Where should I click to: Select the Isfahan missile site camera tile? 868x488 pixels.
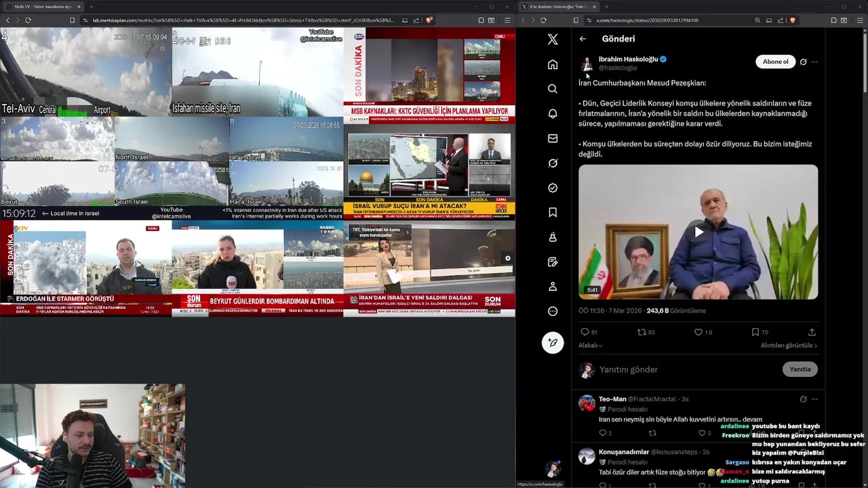click(257, 72)
